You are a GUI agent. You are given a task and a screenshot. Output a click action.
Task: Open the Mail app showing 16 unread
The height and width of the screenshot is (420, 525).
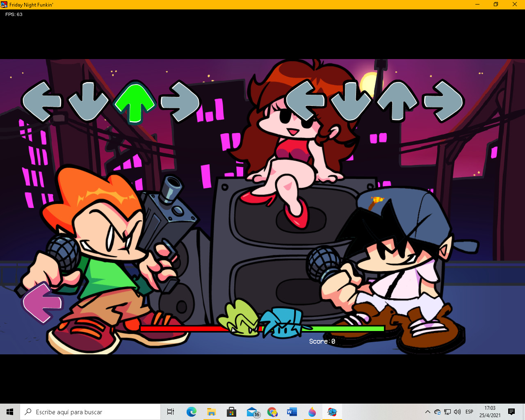pos(252,412)
